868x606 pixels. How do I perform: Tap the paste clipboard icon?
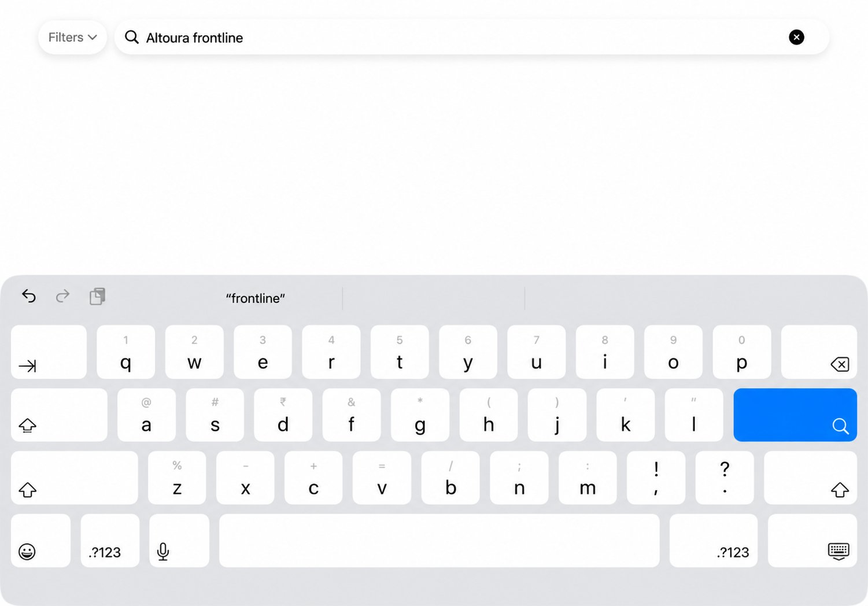click(97, 296)
